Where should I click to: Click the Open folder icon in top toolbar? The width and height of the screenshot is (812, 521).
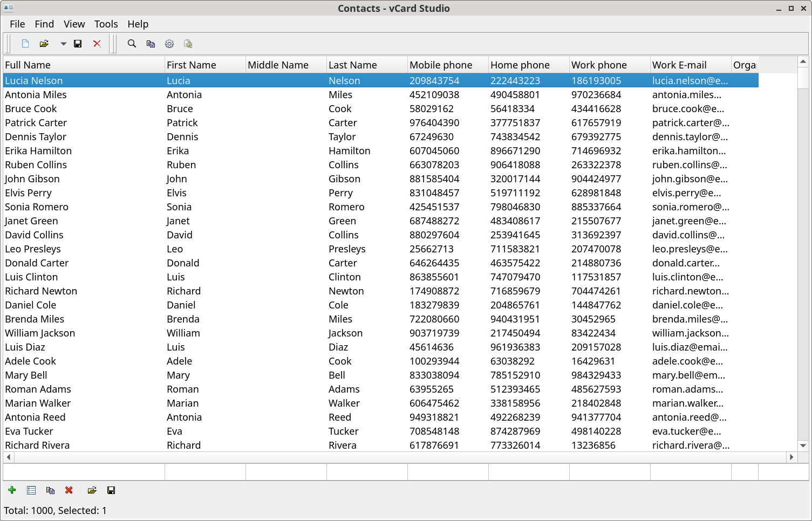[44, 44]
